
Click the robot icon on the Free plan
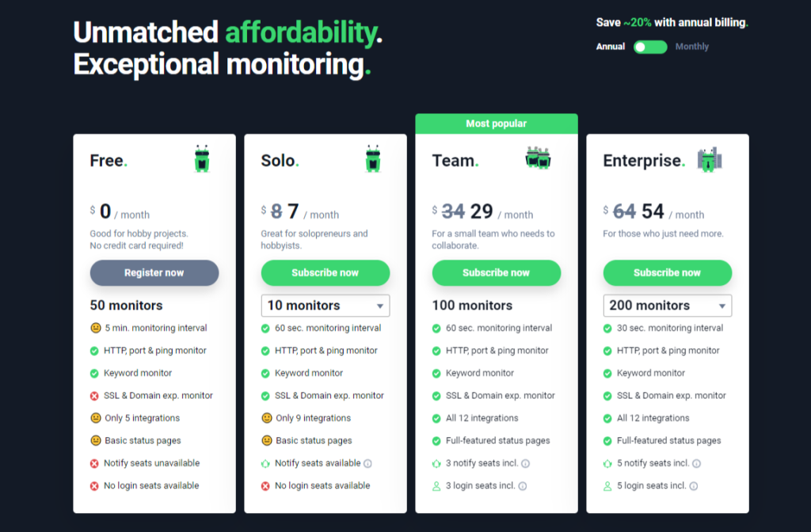(202, 158)
